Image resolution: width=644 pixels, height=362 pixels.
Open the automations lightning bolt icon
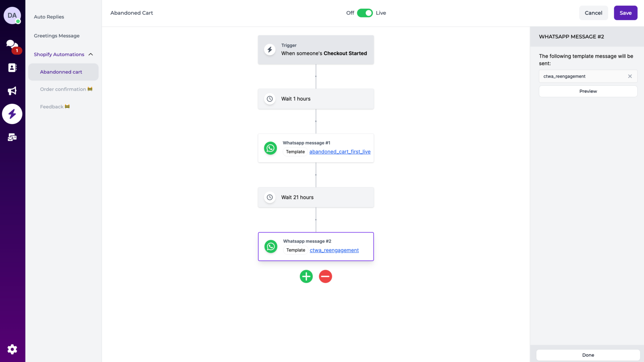[12, 114]
